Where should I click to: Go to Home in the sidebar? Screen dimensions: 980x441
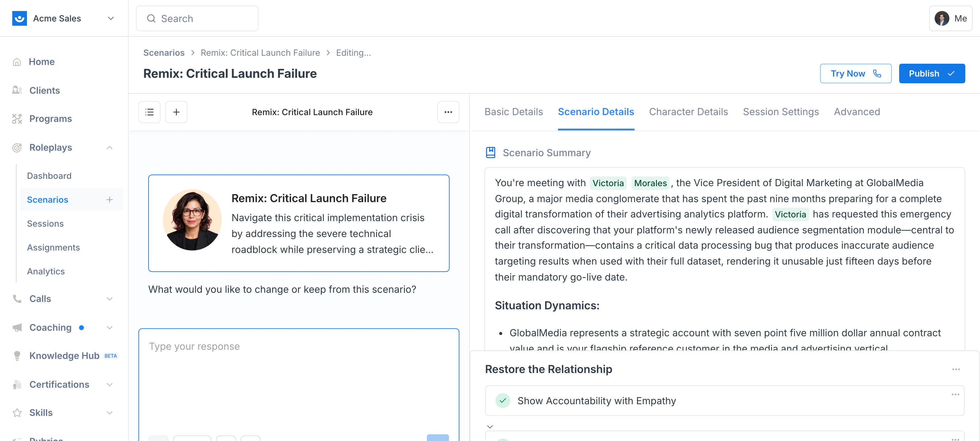click(x=41, y=62)
